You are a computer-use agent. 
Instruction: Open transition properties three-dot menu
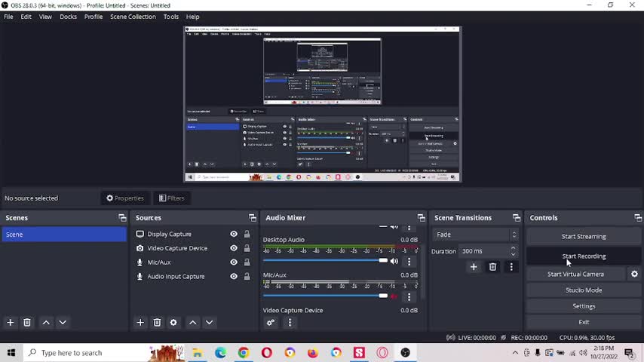(x=511, y=267)
